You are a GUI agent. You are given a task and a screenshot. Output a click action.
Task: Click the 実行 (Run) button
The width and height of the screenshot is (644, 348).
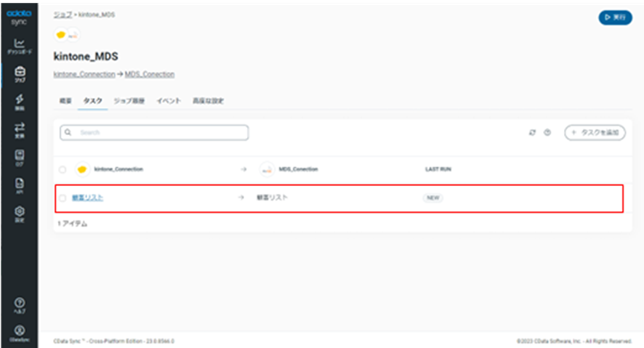[615, 17]
